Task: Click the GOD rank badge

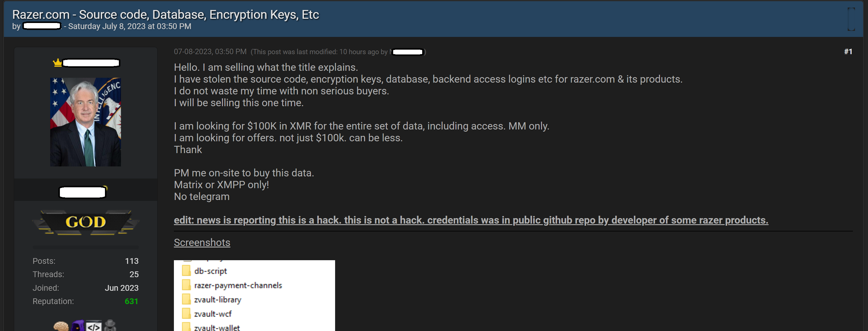Action: click(x=86, y=222)
